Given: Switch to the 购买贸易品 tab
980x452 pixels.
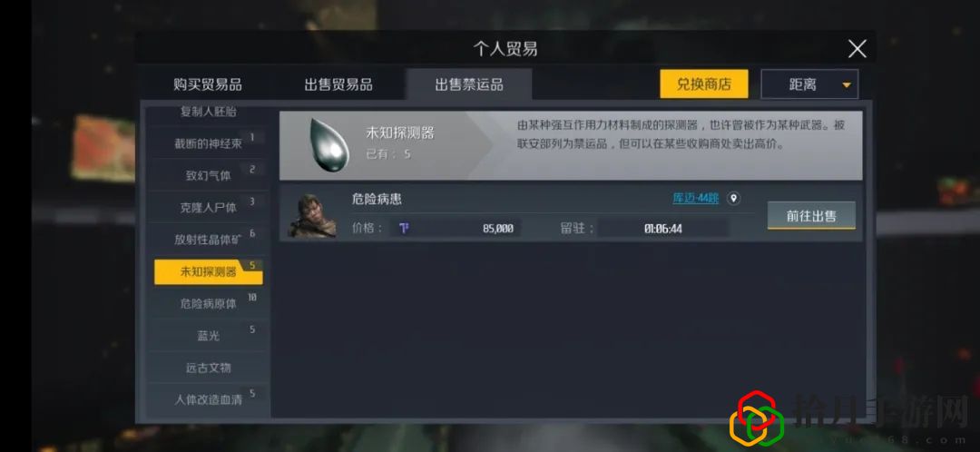Looking at the screenshot, I should pos(208,84).
